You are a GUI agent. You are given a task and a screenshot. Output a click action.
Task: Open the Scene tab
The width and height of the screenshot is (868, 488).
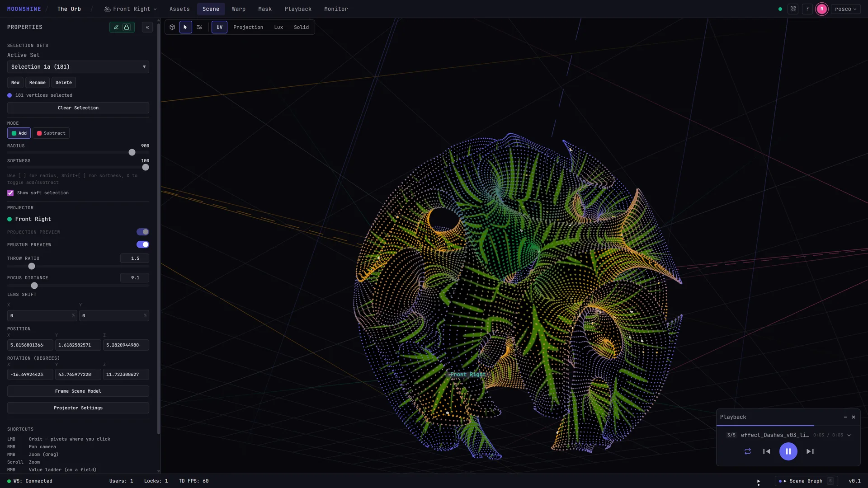click(x=211, y=9)
